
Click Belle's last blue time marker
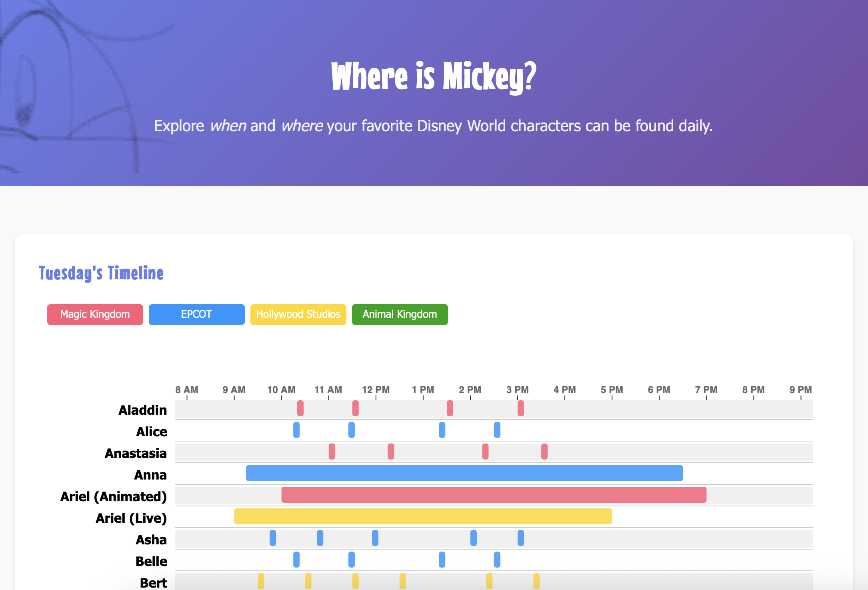tap(497, 560)
